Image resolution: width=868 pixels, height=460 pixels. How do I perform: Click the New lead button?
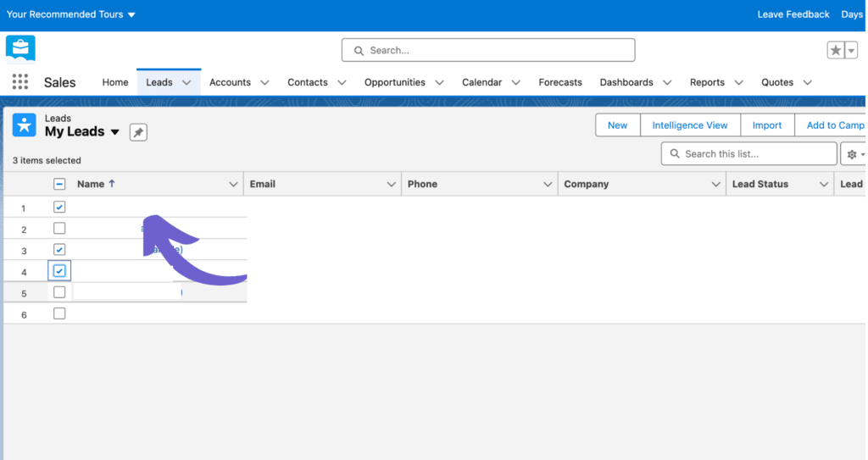(617, 125)
